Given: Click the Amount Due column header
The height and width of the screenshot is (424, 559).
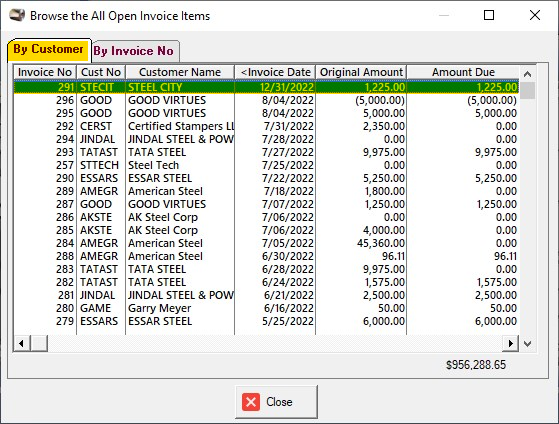Looking at the screenshot, I should click(x=463, y=72).
